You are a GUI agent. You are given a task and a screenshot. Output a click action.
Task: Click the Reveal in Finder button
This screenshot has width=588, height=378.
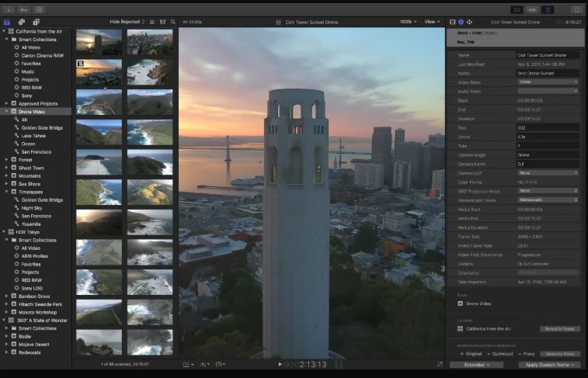coord(559,329)
